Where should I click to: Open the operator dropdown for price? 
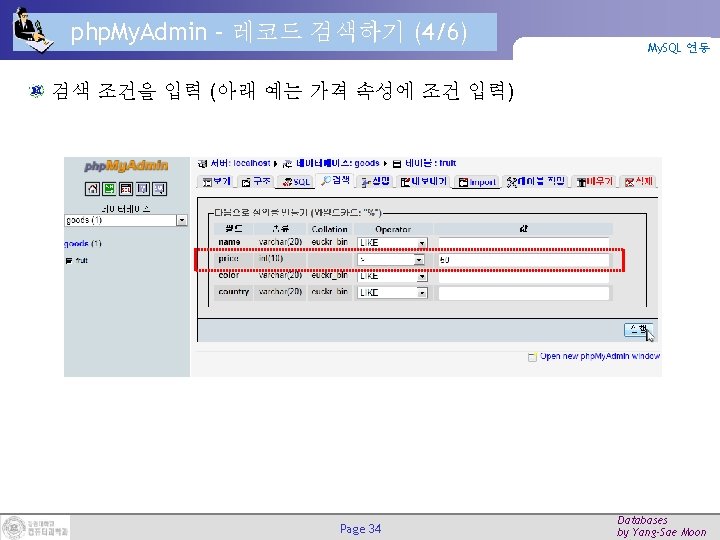[391, 259]
